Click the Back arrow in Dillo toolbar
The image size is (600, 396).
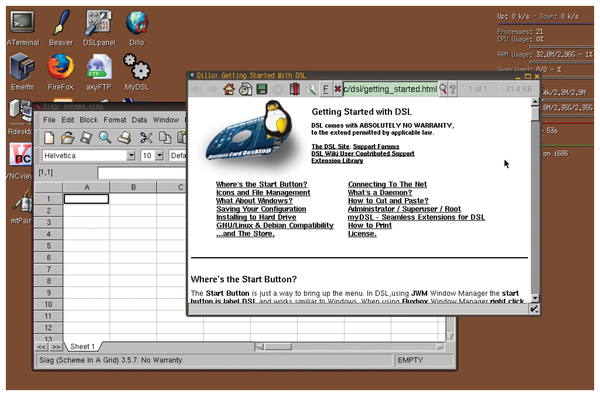(196, 89)
